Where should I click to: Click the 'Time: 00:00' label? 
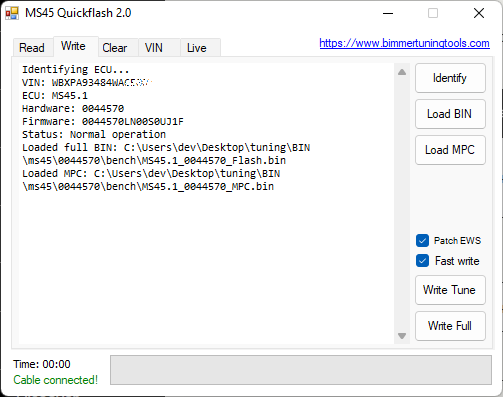click(x=42, y=364)
